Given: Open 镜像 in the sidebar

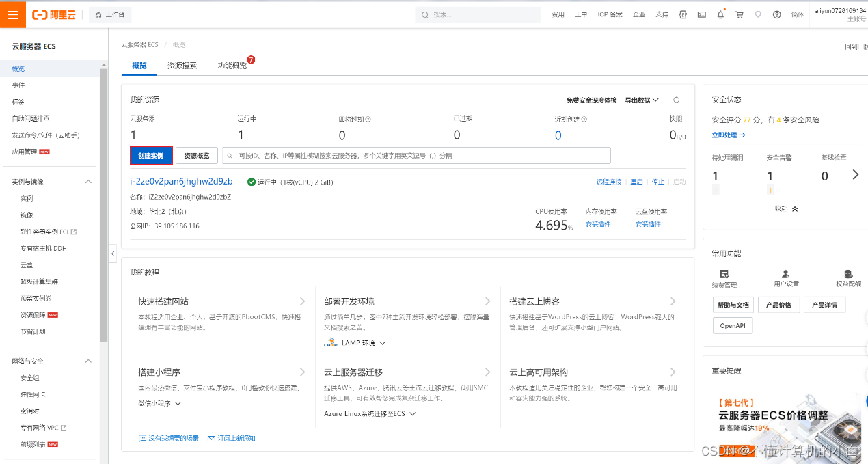Looking at the screenshot, I should click(27, 215).
